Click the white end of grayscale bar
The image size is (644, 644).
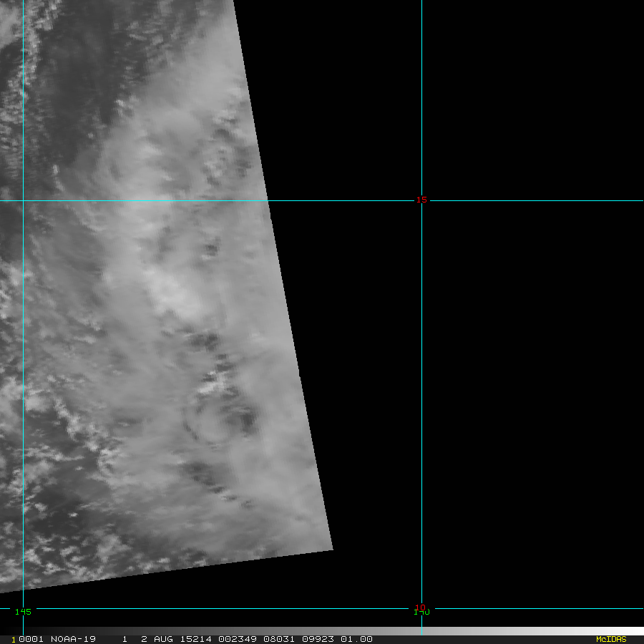point(637,631)
